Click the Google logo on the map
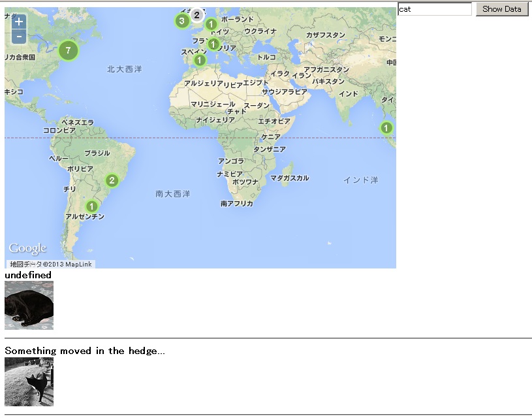 tap(27, 248)
